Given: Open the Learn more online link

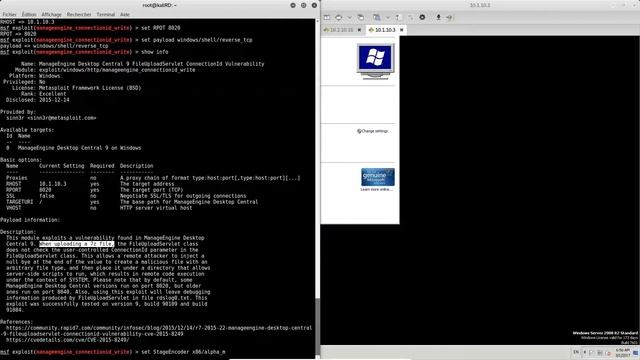Looking at the screenshot, I should [377, 189].
